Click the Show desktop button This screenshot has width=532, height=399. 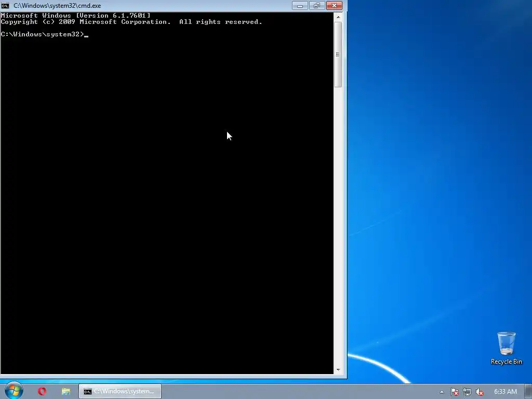coord(528,391)
